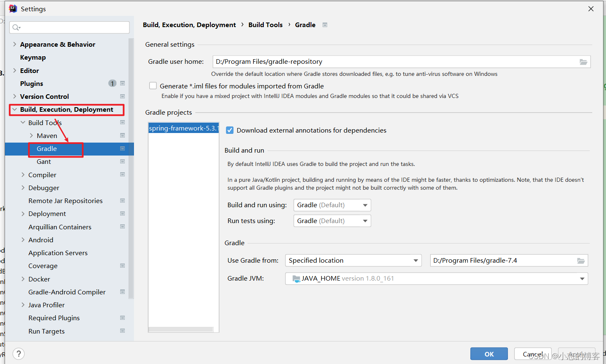The image size is (606, 364).
Task: Click the IntelliJ IDEA logo in the title bar
Action: tap(13, 9)
